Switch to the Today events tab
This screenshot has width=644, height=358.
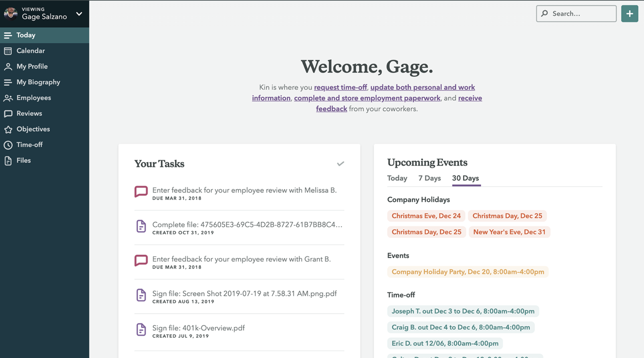[397, 178]
